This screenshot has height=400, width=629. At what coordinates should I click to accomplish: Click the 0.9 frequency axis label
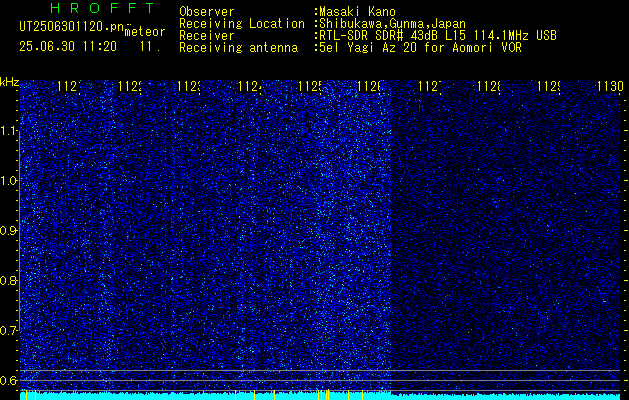(8, 231)
